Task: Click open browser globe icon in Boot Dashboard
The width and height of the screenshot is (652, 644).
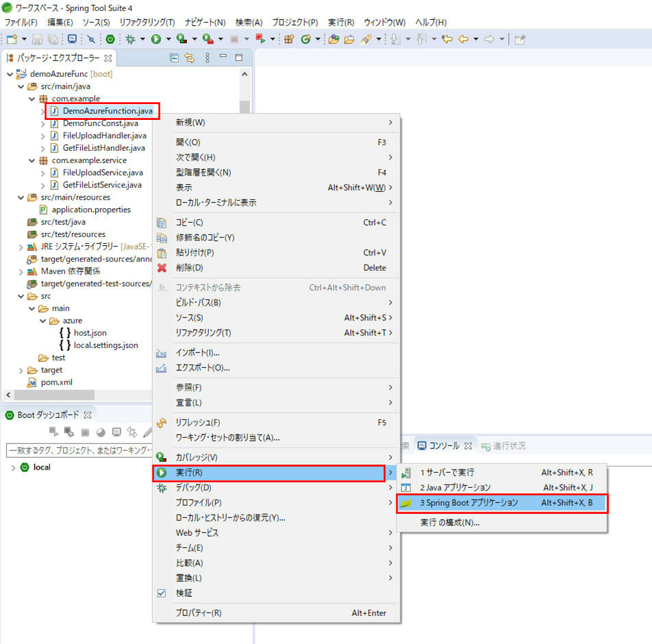Action: point(101,432)
